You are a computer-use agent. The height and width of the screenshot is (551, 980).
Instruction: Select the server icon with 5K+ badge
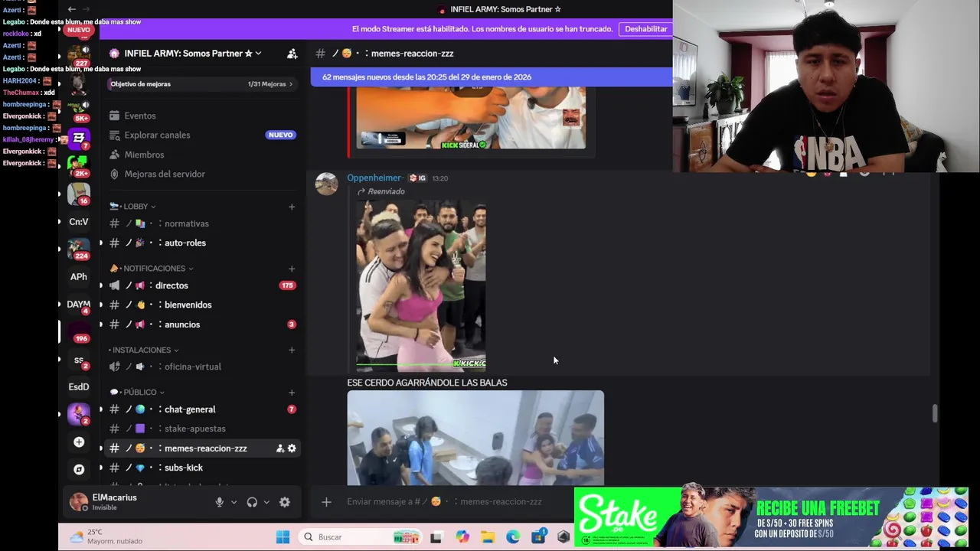79,111
